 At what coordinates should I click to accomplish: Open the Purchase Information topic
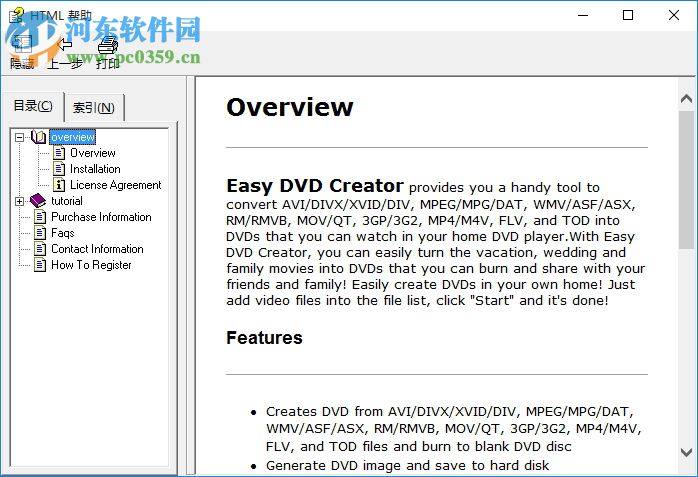pyautogui.click(x=101, y=217)
